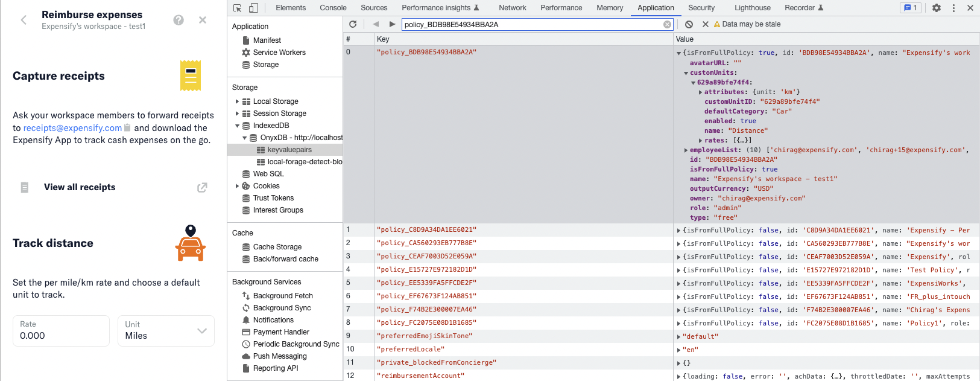Expand the rates array
Image resolution: width=980 pixels, height=381 pixels.
pos(700,141)
